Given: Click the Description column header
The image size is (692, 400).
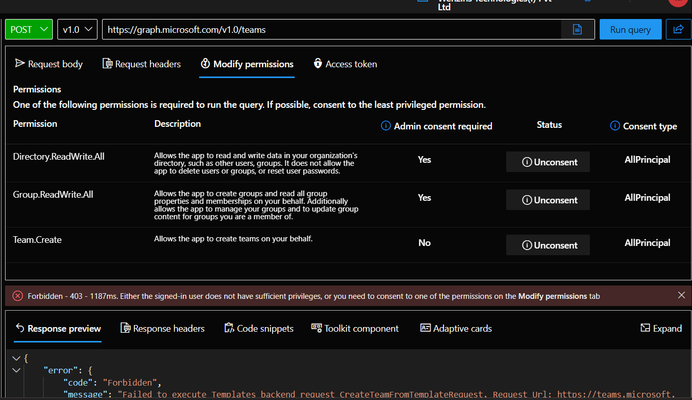Looking at the screenshot, I should 177,124.
